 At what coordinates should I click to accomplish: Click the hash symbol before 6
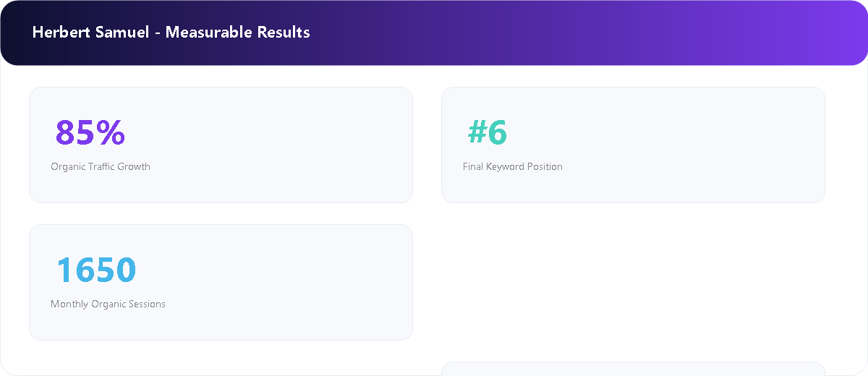477,132
